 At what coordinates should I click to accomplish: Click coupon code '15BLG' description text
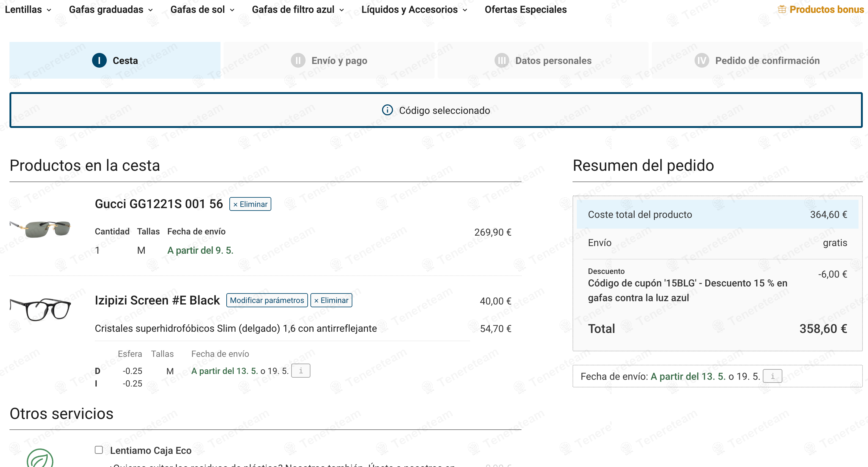coord(687,290)
